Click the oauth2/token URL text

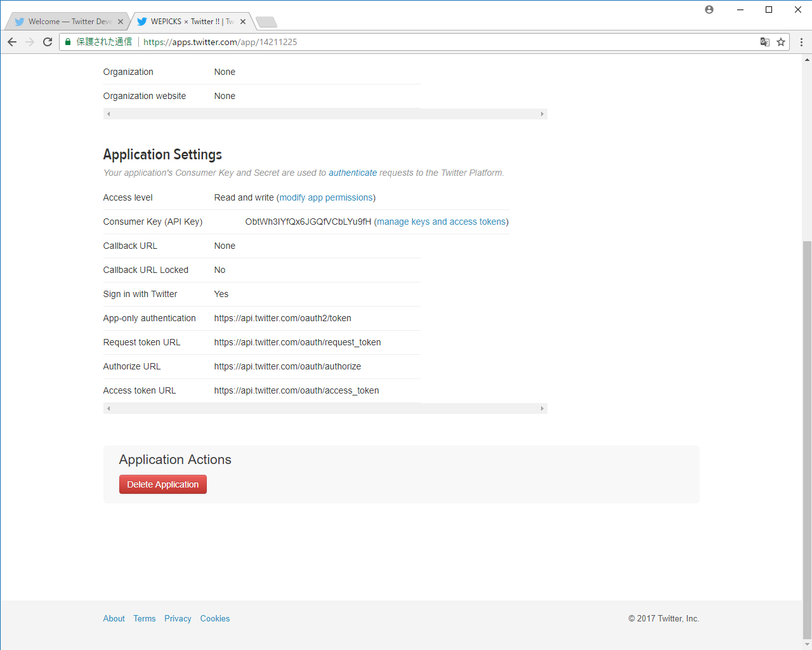click(x=283, y=318)
